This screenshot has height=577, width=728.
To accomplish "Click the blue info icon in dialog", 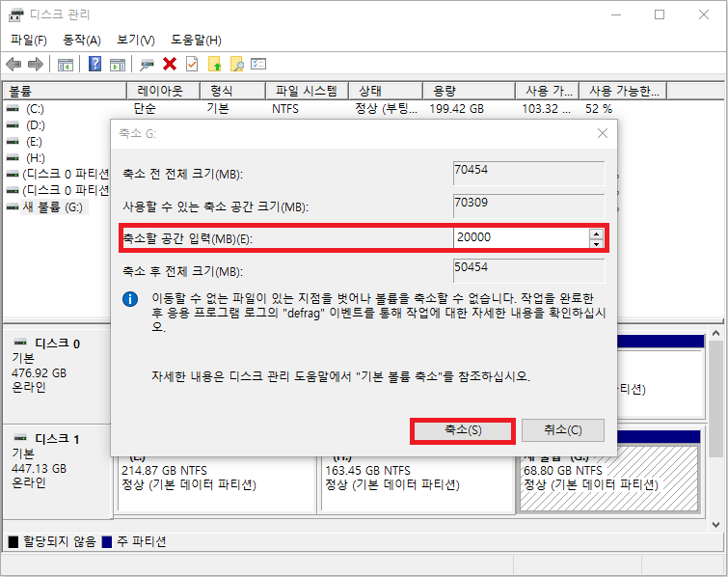I will pos(130,299).
